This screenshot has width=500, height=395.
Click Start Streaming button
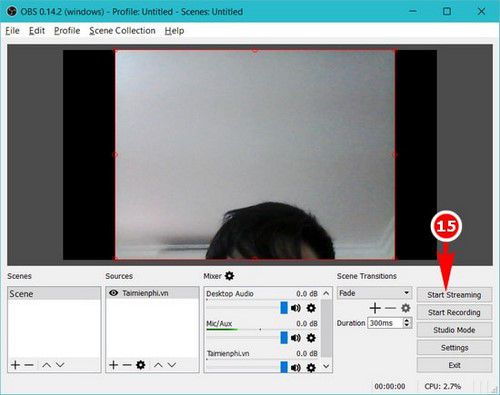[454, 295]
